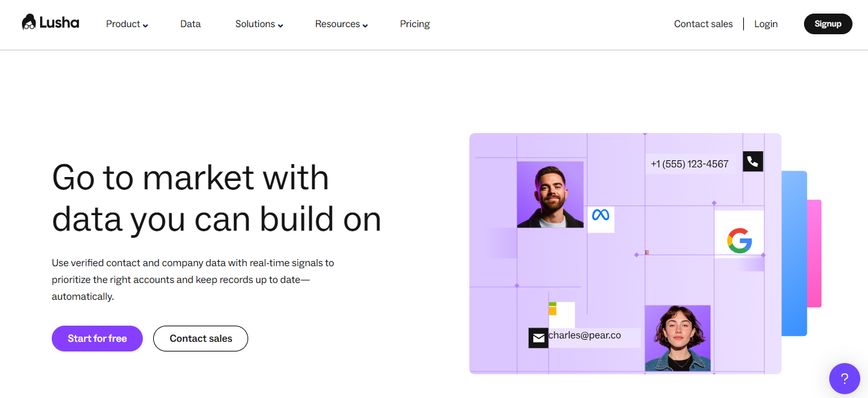Click the Lusha logo

coord(50,23)
